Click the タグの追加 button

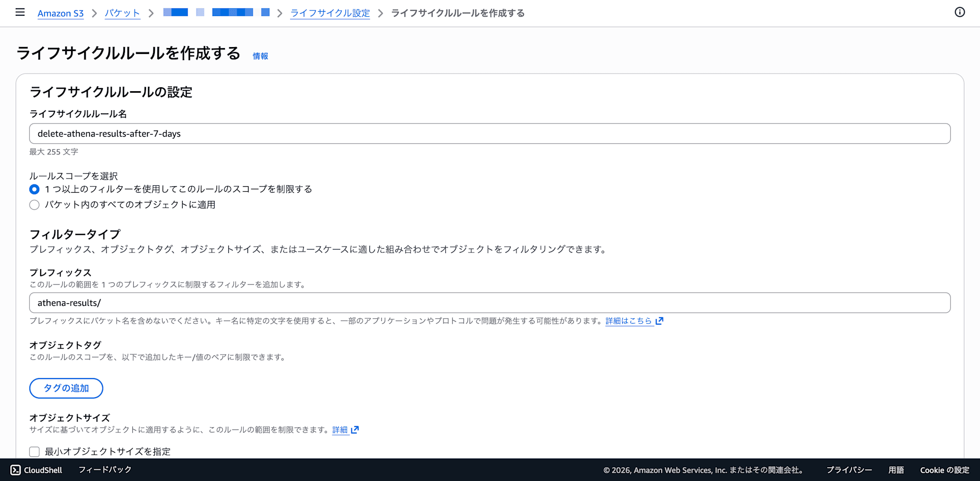click(66, 388)
